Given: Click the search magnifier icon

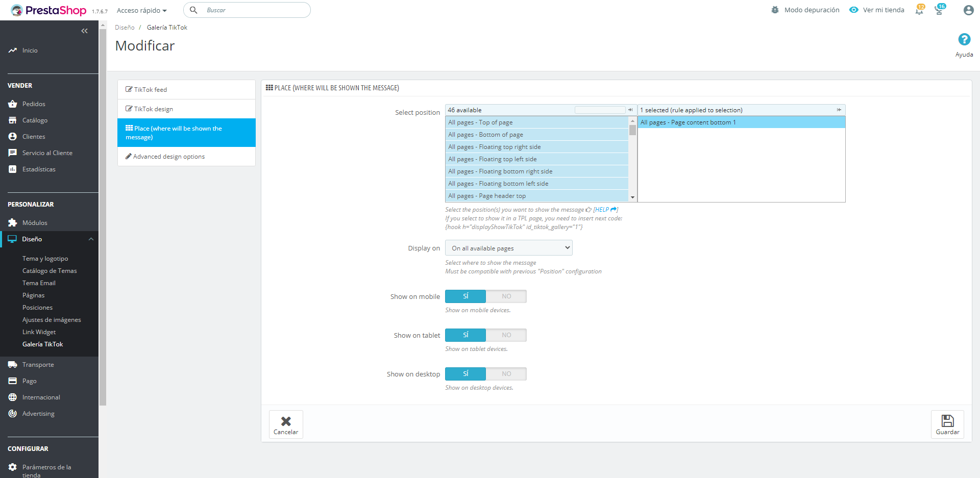Looking at the screenshot, I should click(194, 10).
